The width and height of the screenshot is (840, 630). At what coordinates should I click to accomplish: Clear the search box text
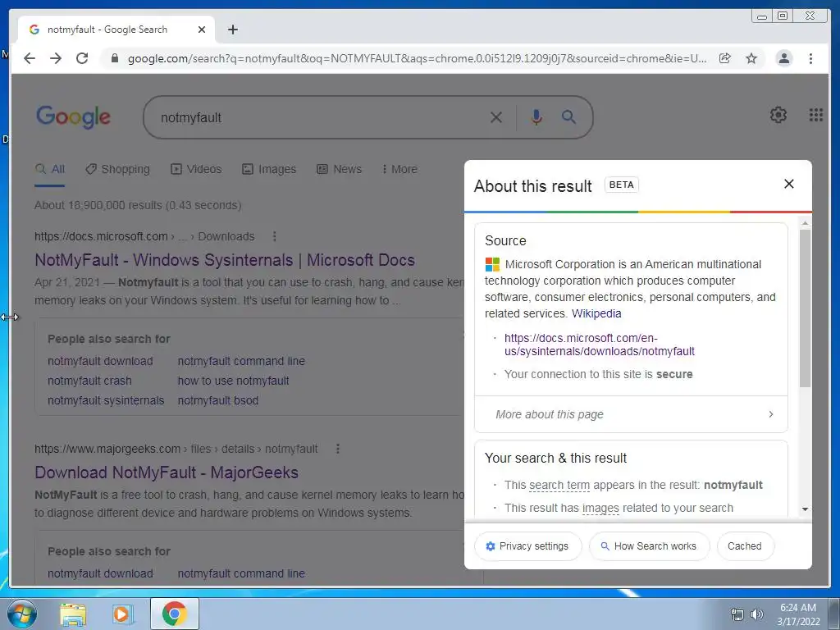[496, 117]
